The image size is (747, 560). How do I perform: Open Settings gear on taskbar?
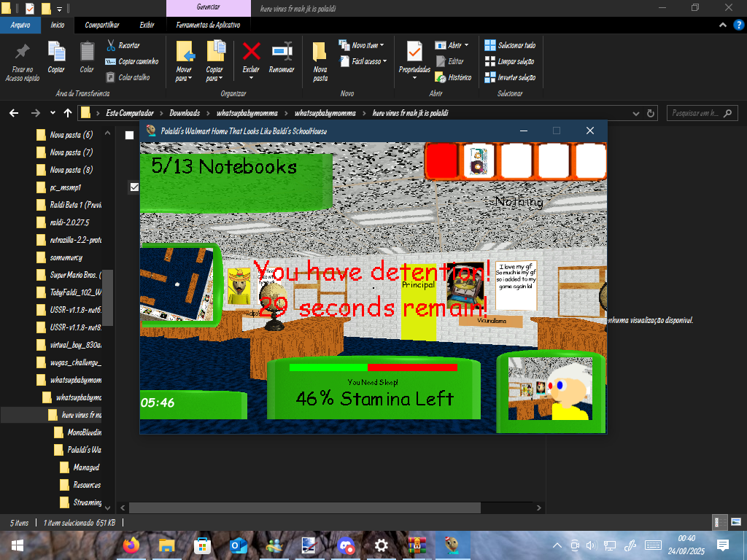pyautogui.click(x=381, y=545)
